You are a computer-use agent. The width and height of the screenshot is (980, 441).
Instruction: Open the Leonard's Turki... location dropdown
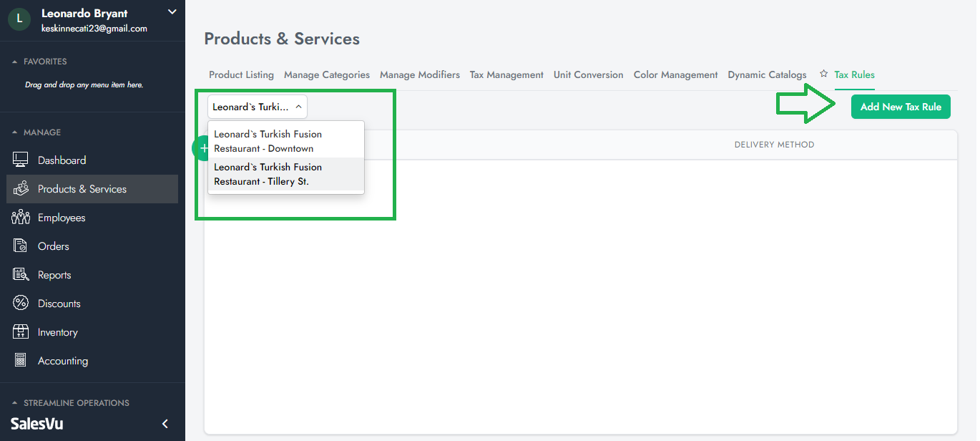257,107
